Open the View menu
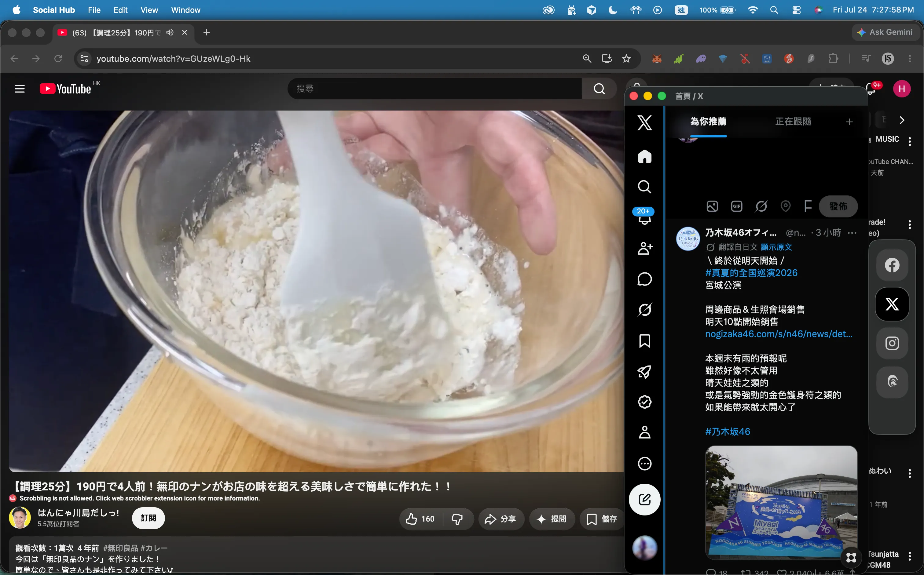 click(149, 10)
